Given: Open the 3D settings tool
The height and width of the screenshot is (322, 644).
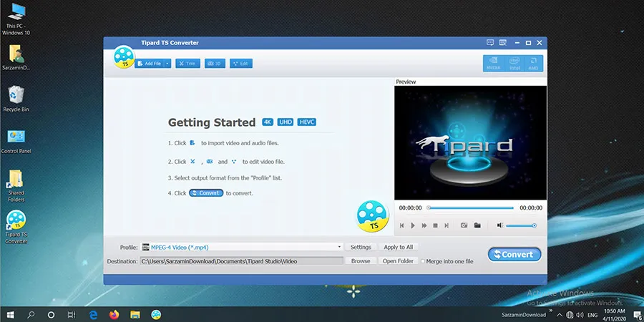Looking at the screenshot, I should (x=215, y=64).
